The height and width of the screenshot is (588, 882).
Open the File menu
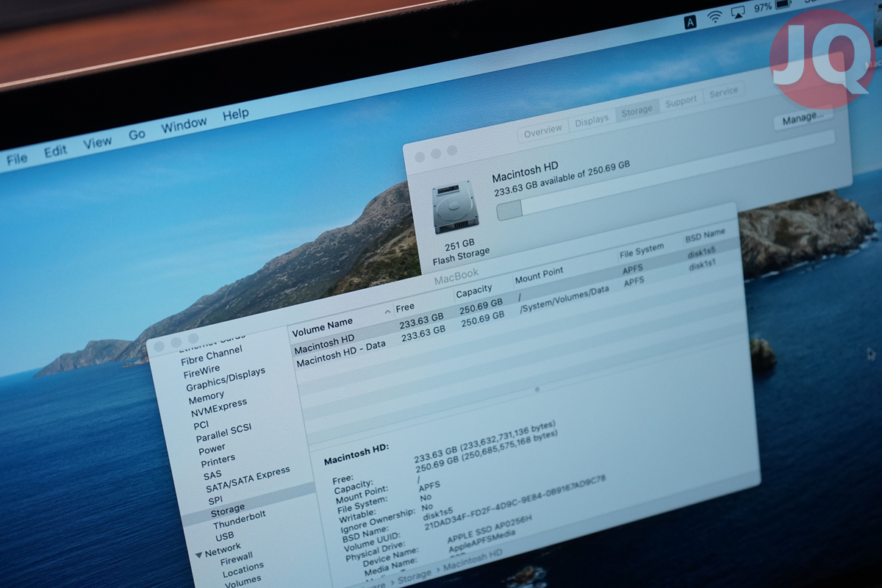pyautogui.click(x=16, y=158)
